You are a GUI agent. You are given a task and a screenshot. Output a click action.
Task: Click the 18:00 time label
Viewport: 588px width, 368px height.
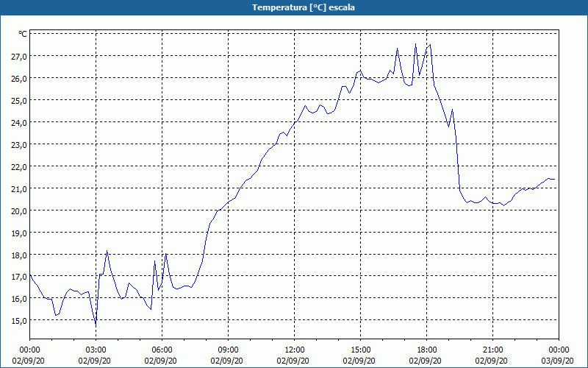point(427,350)
